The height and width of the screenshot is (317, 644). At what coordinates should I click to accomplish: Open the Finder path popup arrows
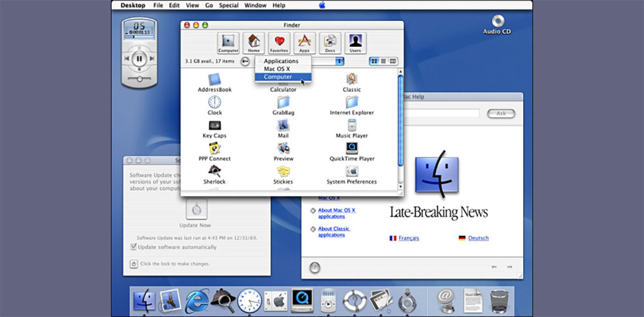point(340,61)
